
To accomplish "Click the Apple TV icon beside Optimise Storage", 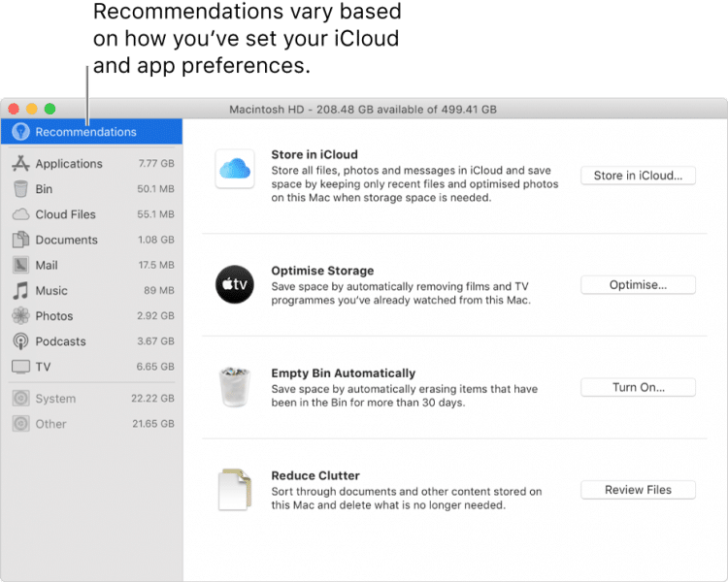I will (235, 284).
